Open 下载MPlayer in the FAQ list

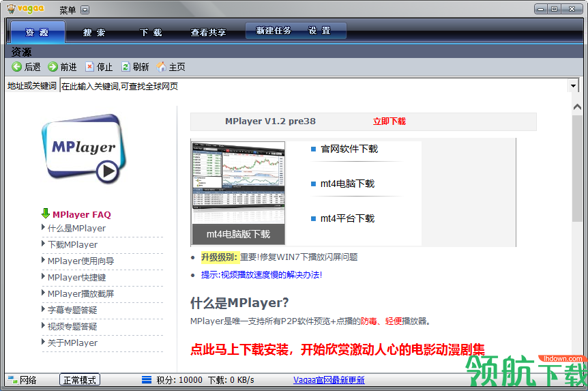pos(72,245)
